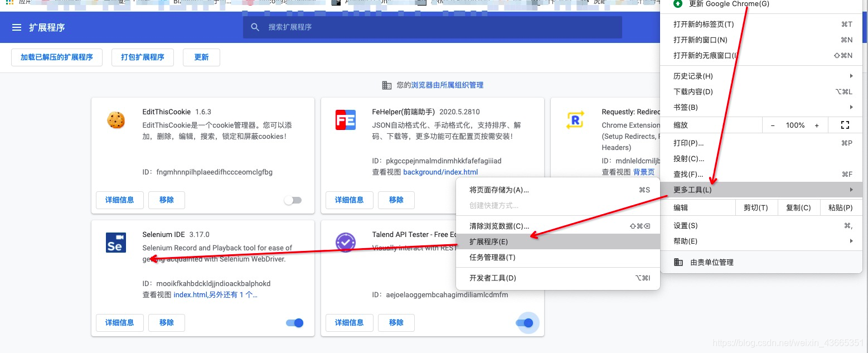This screenshot has width=868, height=353.
Task: Select 将页面存储为(A)... in submenu
Action: coord(558,190)
